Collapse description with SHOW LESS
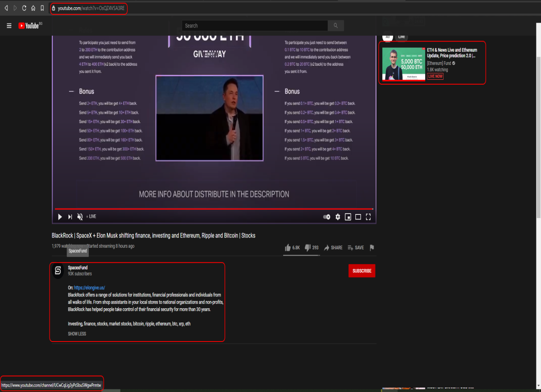This screenshot has height=392, width=541. point(77,334)
